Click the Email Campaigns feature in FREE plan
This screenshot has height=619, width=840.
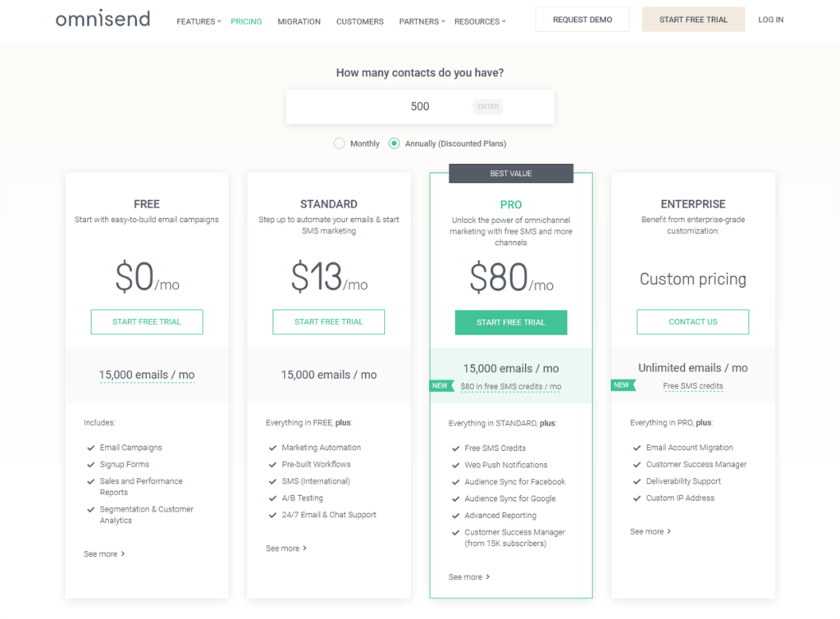click(x=130, y=448)
